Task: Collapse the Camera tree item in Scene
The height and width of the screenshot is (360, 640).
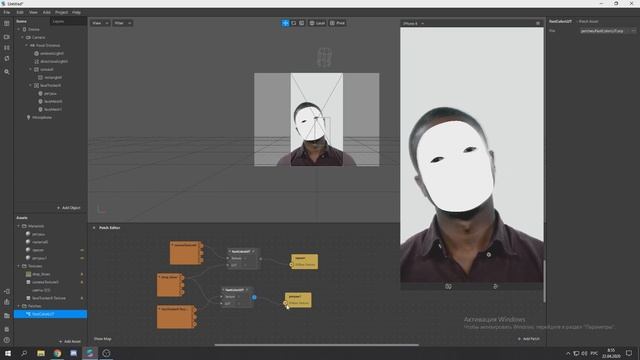Action: [x=23, y=37]
